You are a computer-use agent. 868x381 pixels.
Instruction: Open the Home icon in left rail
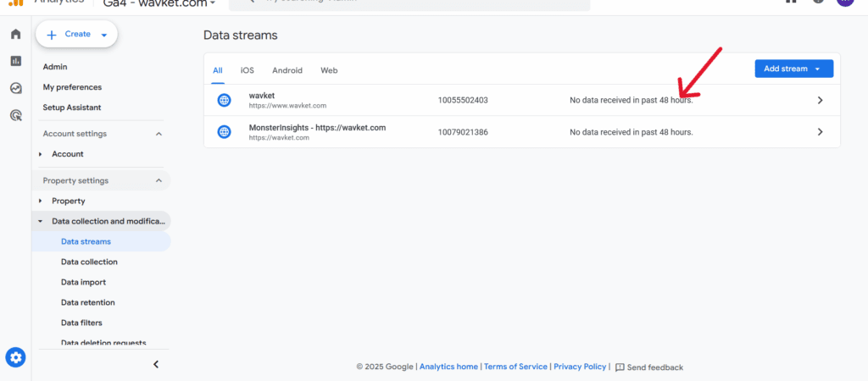(15, 34)
